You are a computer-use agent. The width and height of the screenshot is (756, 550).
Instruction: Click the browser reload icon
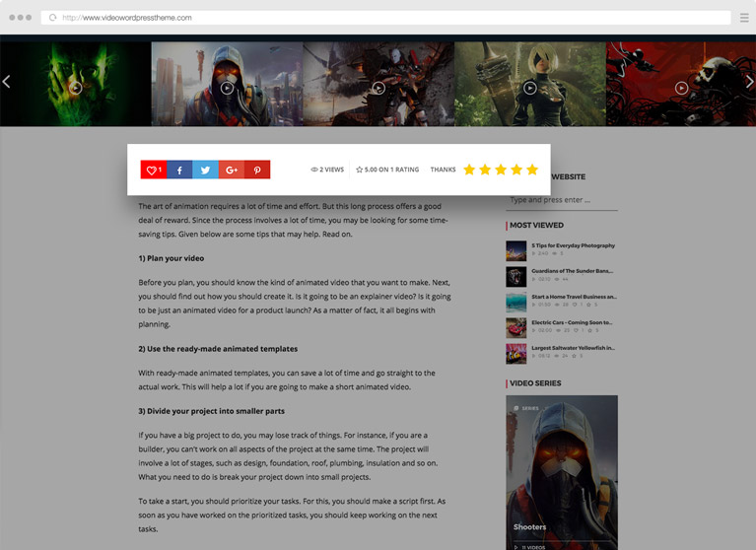click(52, 18)
